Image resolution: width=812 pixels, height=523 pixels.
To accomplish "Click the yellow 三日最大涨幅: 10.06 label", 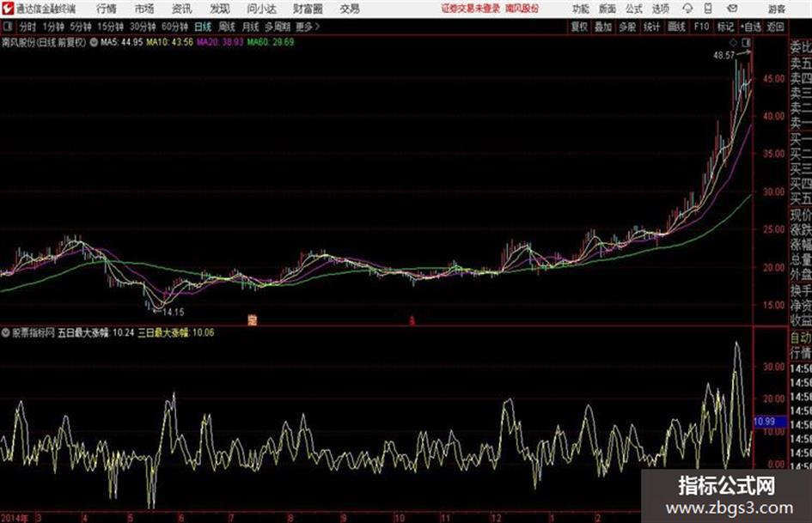I will click(176, 333).
